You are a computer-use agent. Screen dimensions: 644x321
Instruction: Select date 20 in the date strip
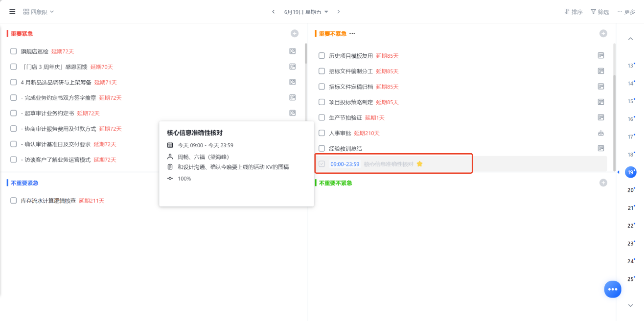coord(631,190)
